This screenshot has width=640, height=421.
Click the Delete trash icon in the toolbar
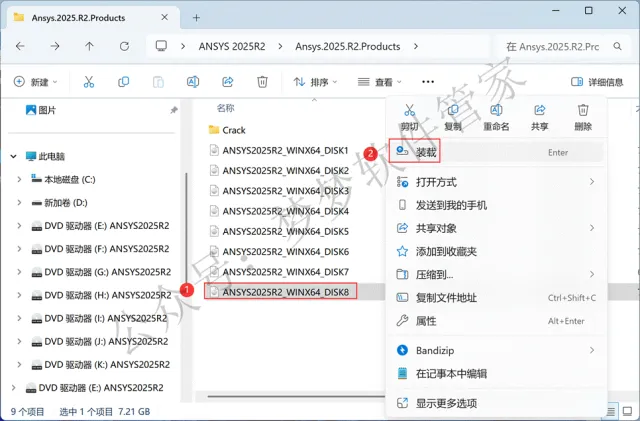click(262, 82)
